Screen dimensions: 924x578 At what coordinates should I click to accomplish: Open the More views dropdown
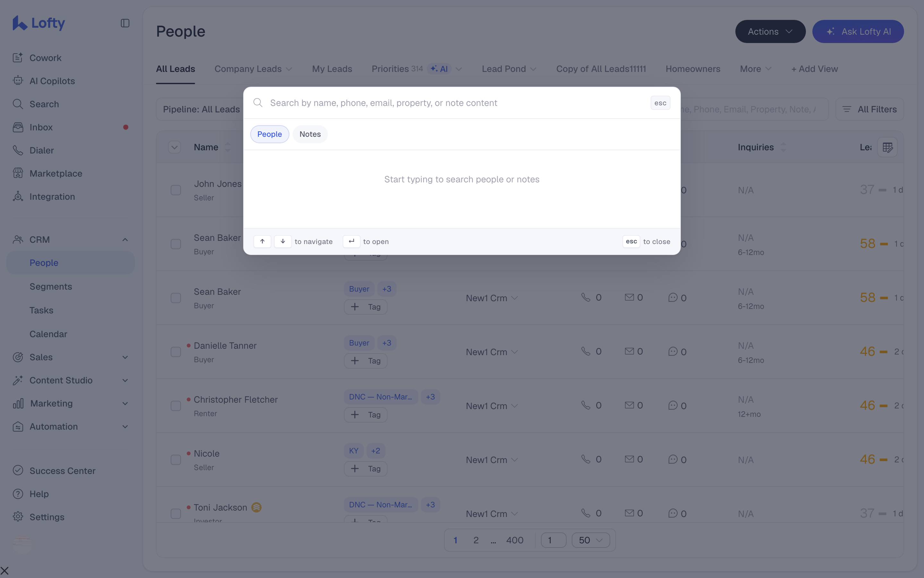click(x=755, y=69)
